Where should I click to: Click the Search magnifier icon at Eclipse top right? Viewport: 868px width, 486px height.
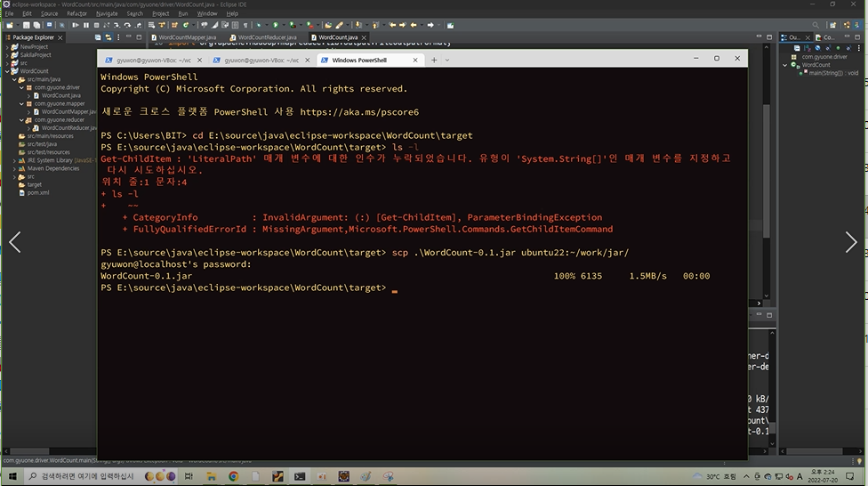pos(816,25)
